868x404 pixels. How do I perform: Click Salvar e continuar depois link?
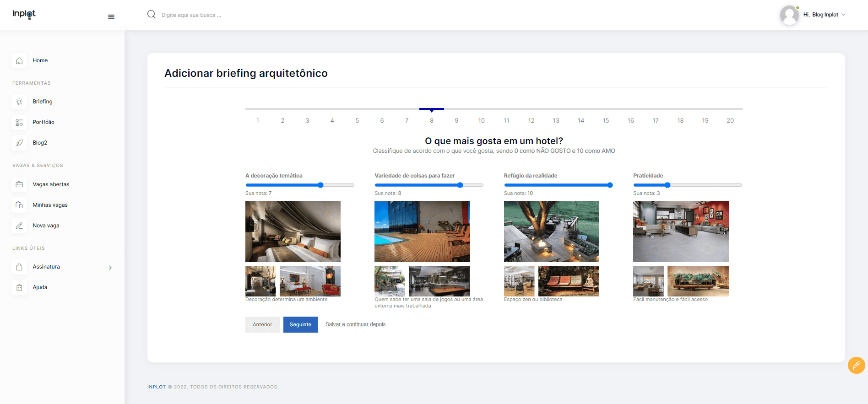(355, 324)
